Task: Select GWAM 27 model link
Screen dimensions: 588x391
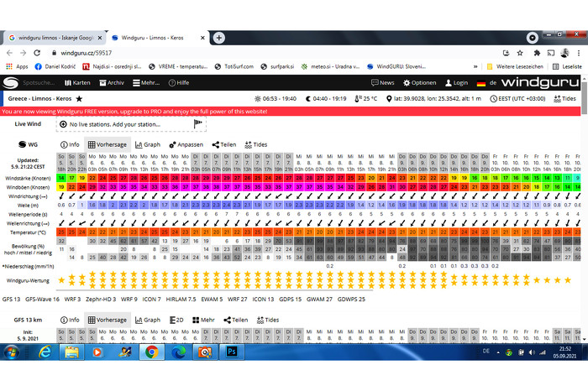Action: click(x=319, y=300)
